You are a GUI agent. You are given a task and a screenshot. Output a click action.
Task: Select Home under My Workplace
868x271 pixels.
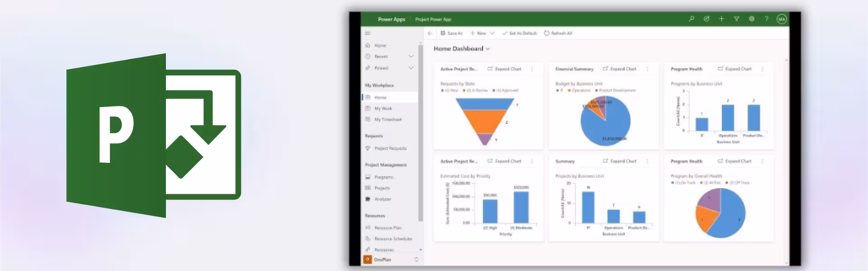(x=391, y=98)
